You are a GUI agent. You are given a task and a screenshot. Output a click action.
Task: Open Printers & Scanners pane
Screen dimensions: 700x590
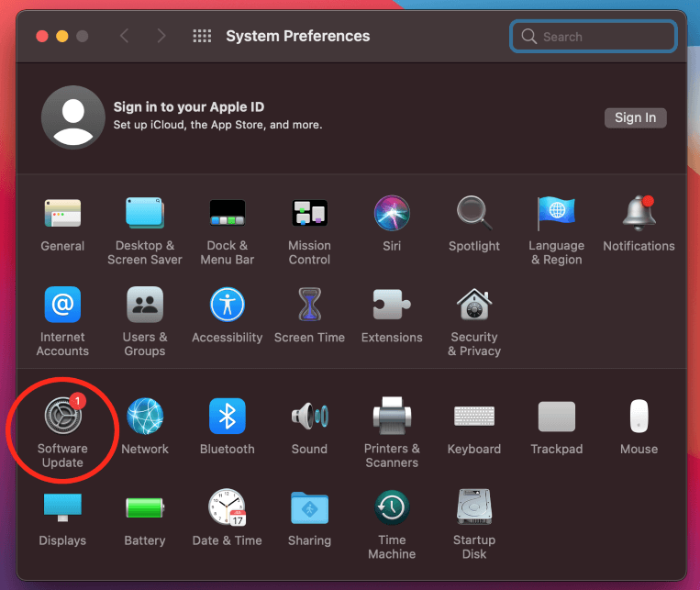point(392,417)
